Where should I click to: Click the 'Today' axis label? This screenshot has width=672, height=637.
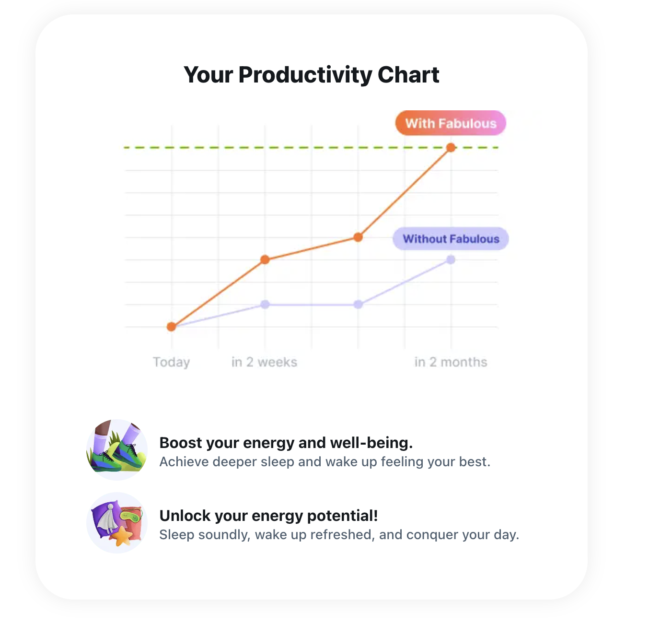click(171, 362)
